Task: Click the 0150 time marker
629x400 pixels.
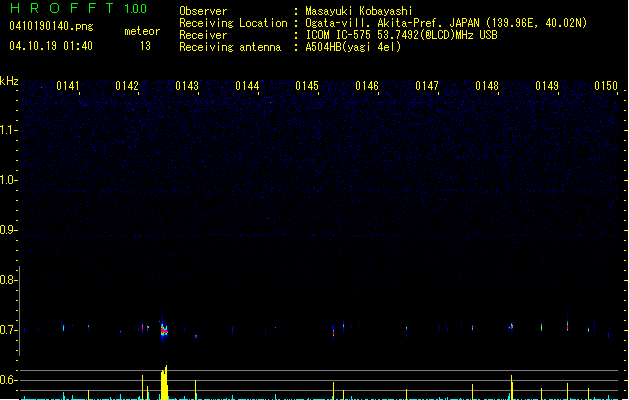Action: [x=606, y=86]
